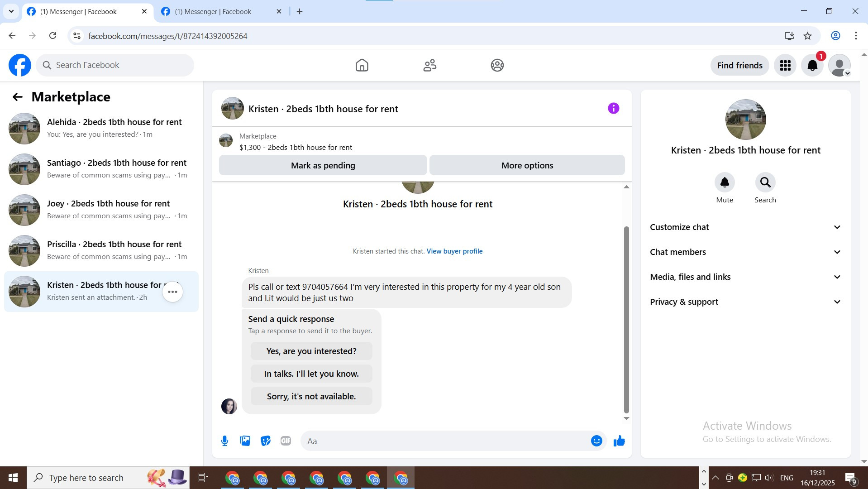Go back to the previous page in the browser

(x=12, y=36)
